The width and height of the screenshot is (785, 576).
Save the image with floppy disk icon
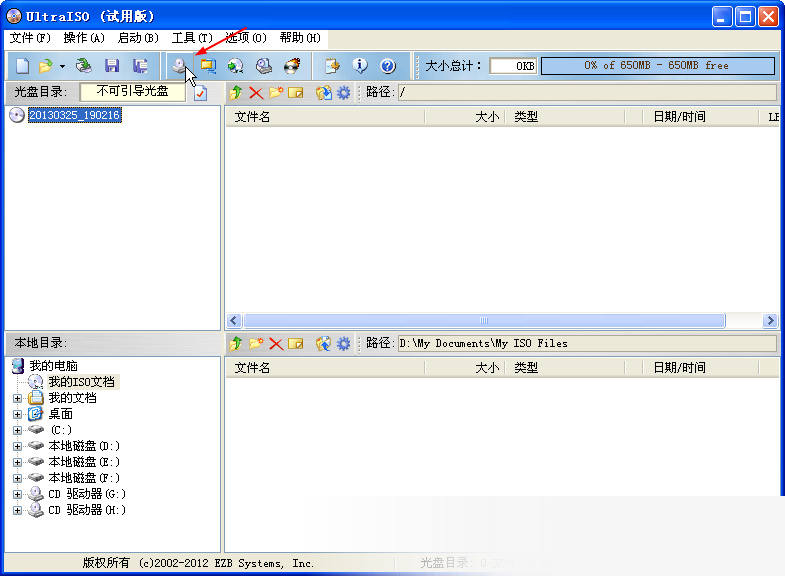click(x=112, y=66)
